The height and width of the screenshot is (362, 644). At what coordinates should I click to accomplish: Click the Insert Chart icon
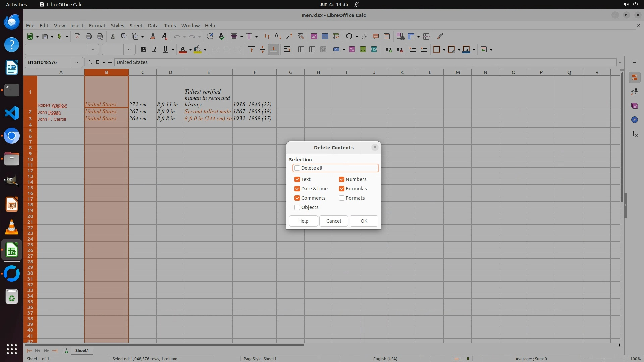click(325, 36)
